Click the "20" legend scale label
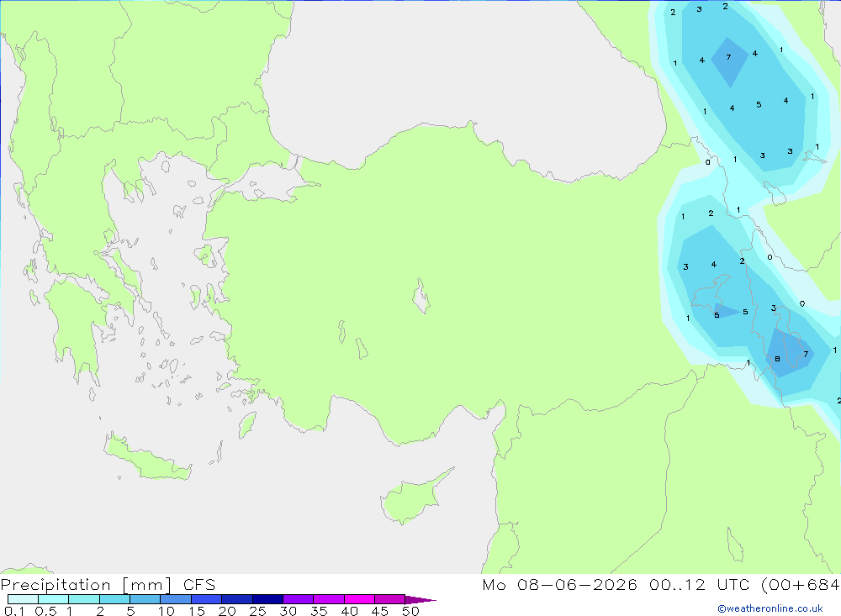 click(227, 611)
